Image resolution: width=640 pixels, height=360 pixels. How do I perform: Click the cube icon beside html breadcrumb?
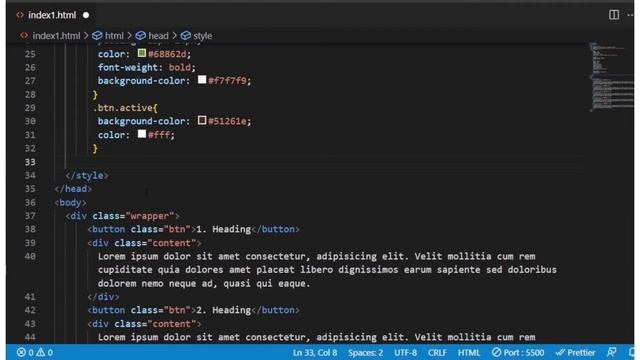coord(97,36)
